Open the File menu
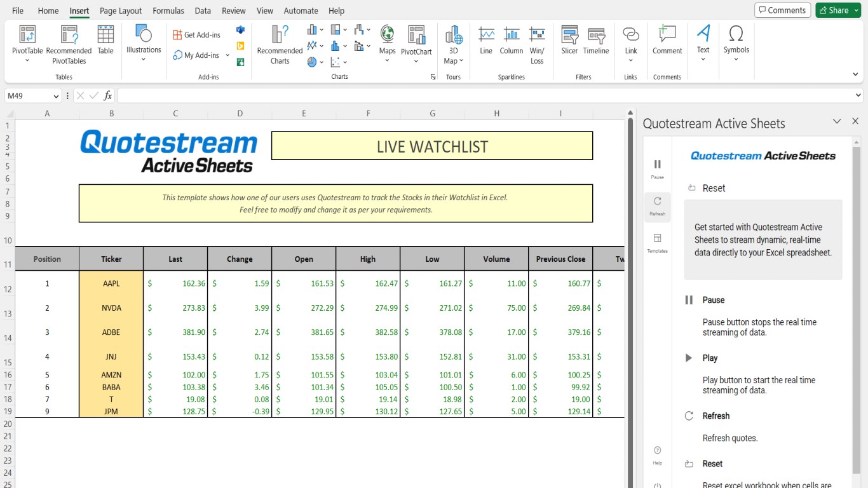The width and height of the screenshot is (868, 488). pos(18,11)
